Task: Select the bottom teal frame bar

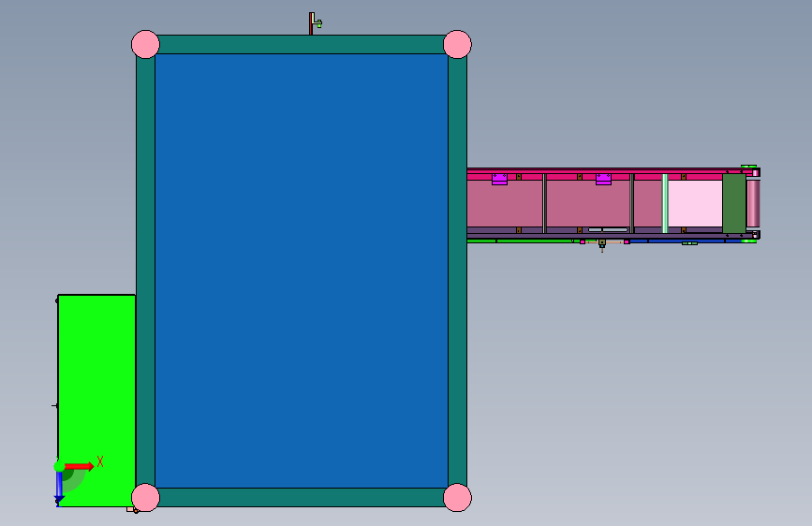Action: point(302,497)
